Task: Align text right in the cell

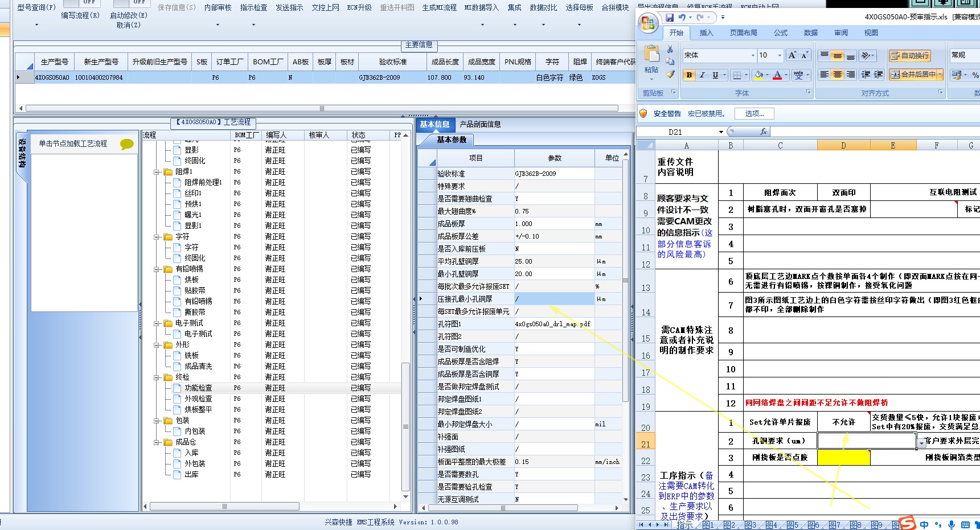Action: coord(850,75)
